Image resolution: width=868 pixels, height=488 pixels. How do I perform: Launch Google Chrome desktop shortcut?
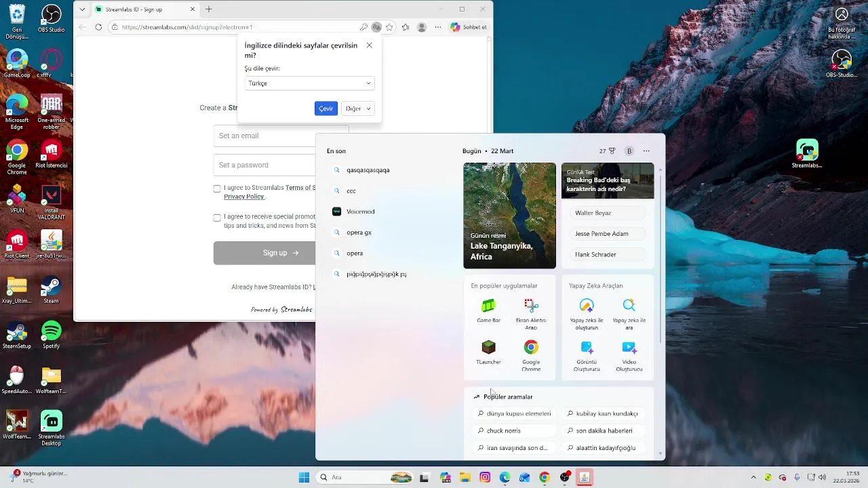coord(17,157)
